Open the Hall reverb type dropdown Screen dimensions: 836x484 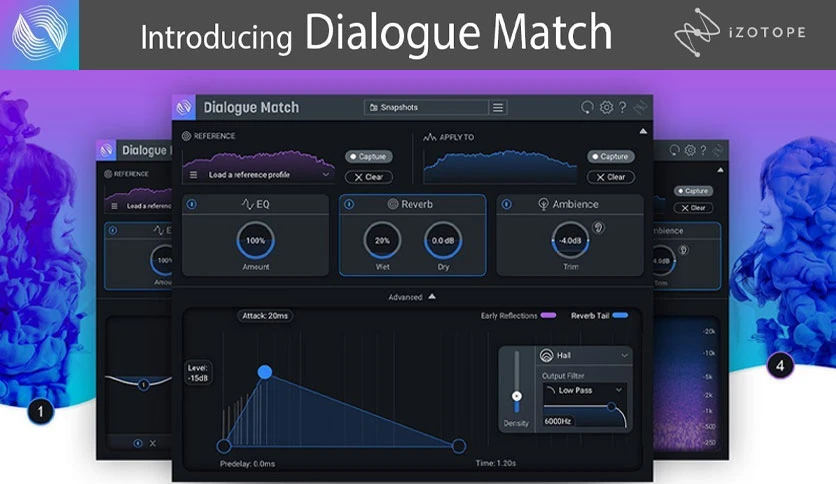tap(584, 356)
